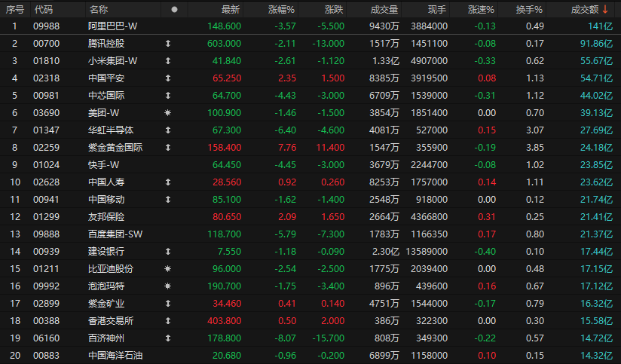The image size is (621, 364).
Task: Click stock code 01810
Action: [46, 61]
